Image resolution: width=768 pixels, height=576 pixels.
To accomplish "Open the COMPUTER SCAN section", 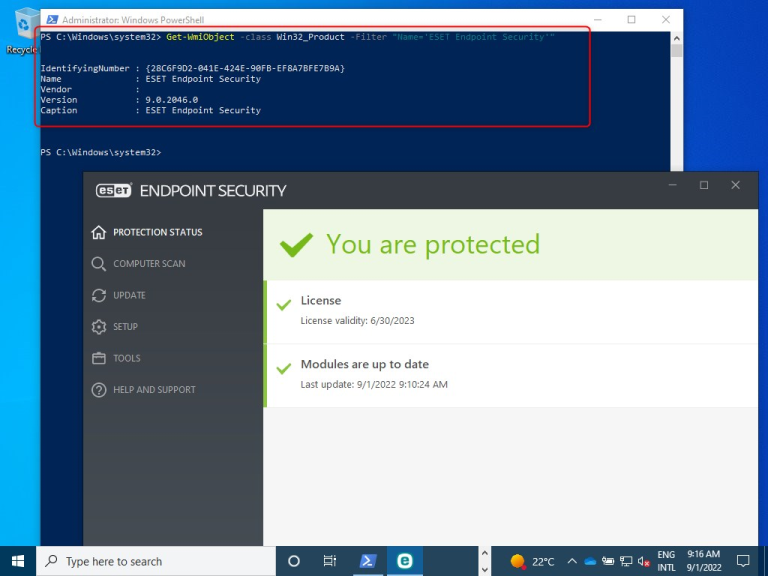I will tap(149, 264).
